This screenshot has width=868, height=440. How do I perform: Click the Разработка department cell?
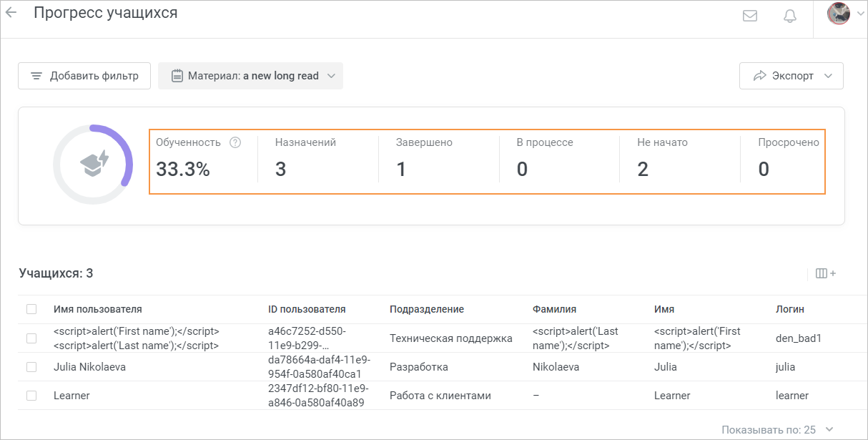pos(419,367)
